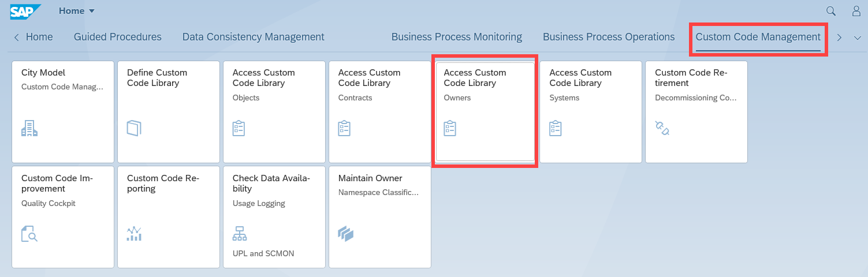Click 'Custom Code Manag...' subtitle on City Model
This screenshot has width=868, height=277.
tap(62, 87)
